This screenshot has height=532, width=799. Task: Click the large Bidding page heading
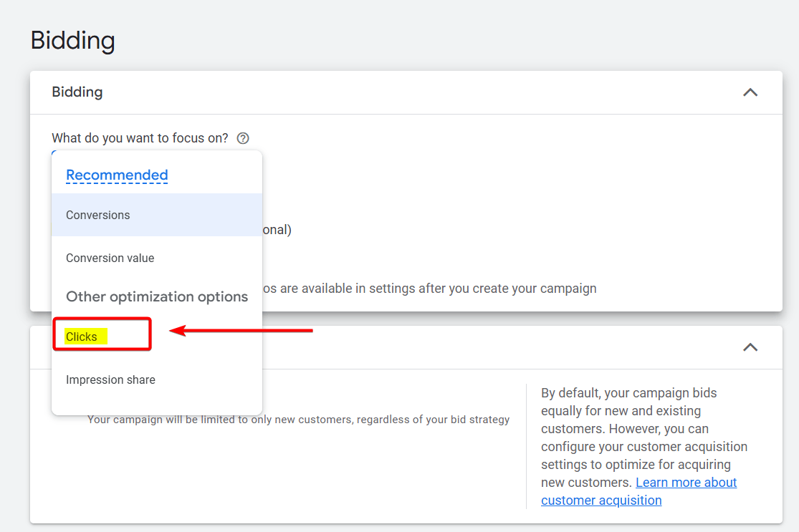coord(72,40)
